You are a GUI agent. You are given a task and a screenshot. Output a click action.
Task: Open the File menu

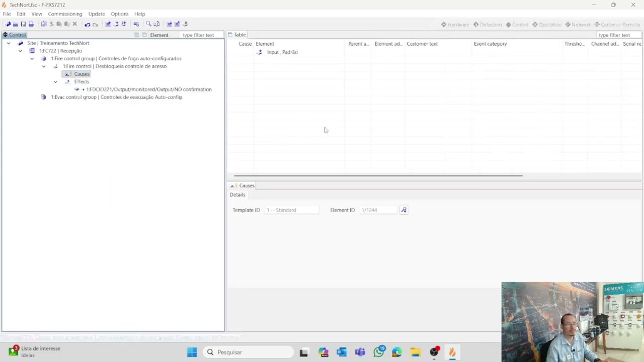point(7,14)
